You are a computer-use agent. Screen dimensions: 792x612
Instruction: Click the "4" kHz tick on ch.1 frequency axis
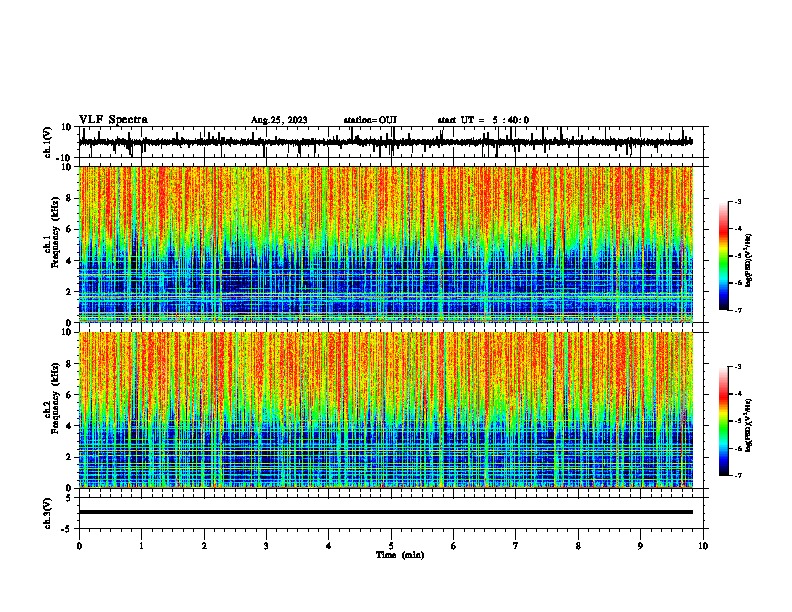click(69, 261)
